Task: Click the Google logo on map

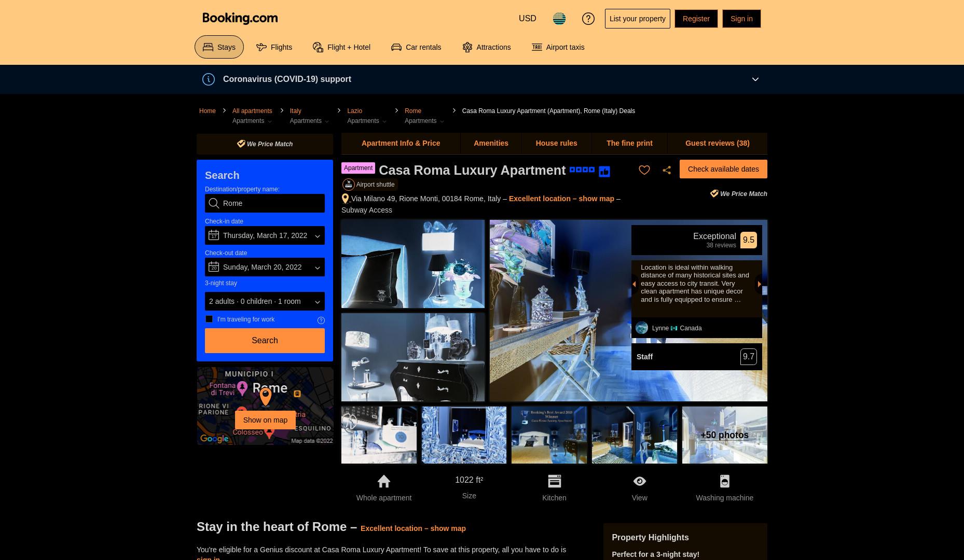Action: [214, 439]
